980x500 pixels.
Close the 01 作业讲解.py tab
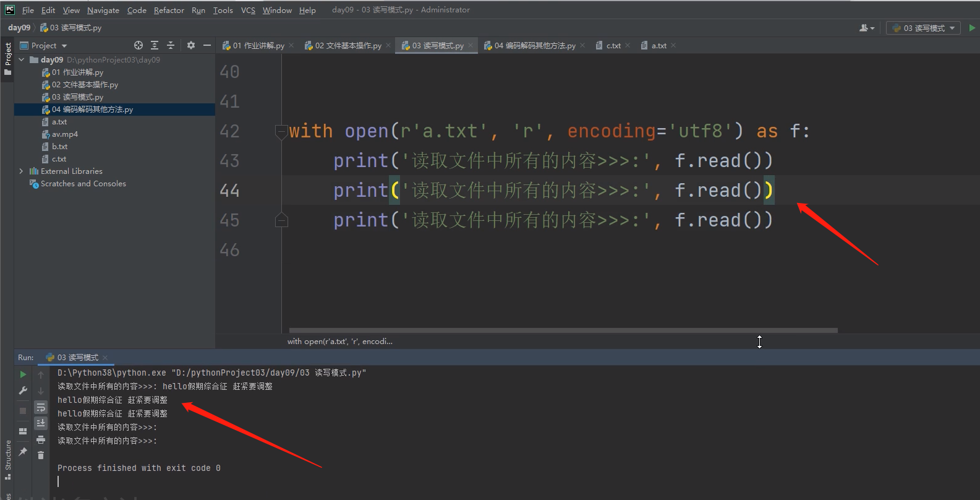tap(291, 45)
